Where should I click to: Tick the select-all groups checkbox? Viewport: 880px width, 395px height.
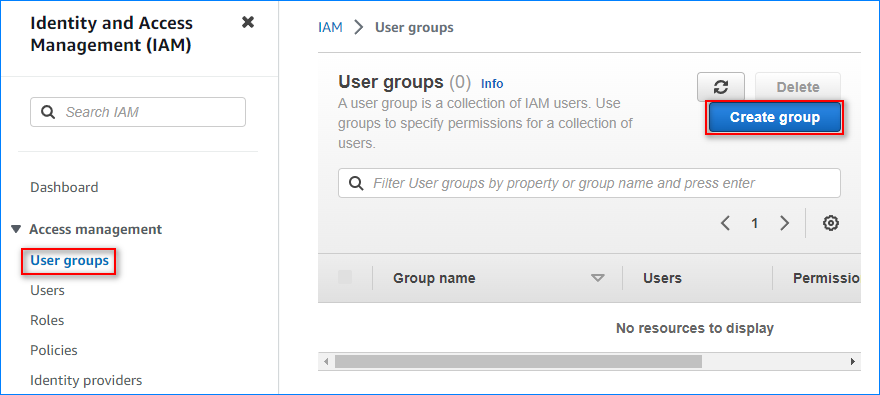click(x=345, y=277)
